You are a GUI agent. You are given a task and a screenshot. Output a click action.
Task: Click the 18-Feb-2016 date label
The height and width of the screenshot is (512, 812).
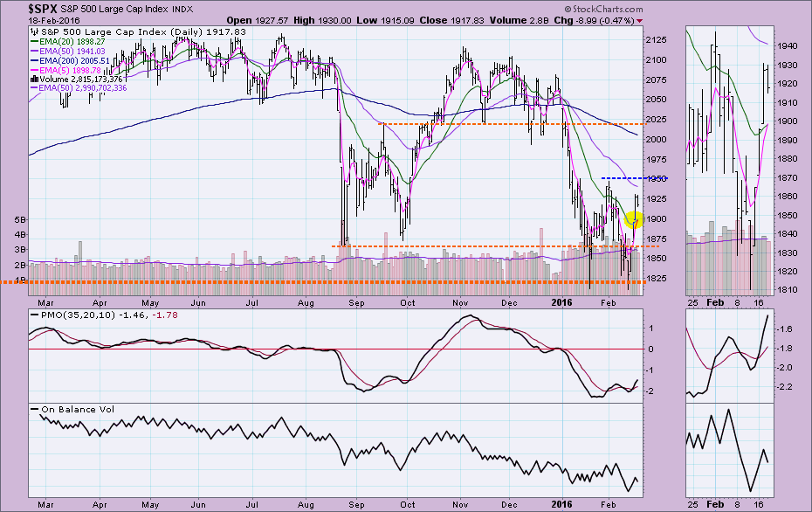click(54, 21)
